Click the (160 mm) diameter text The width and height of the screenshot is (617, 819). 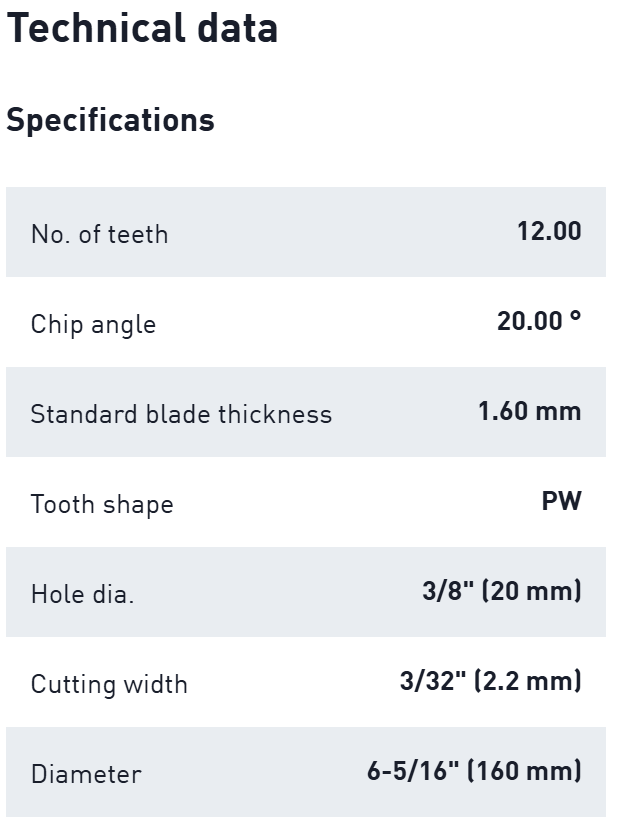[x=523, y=771]
